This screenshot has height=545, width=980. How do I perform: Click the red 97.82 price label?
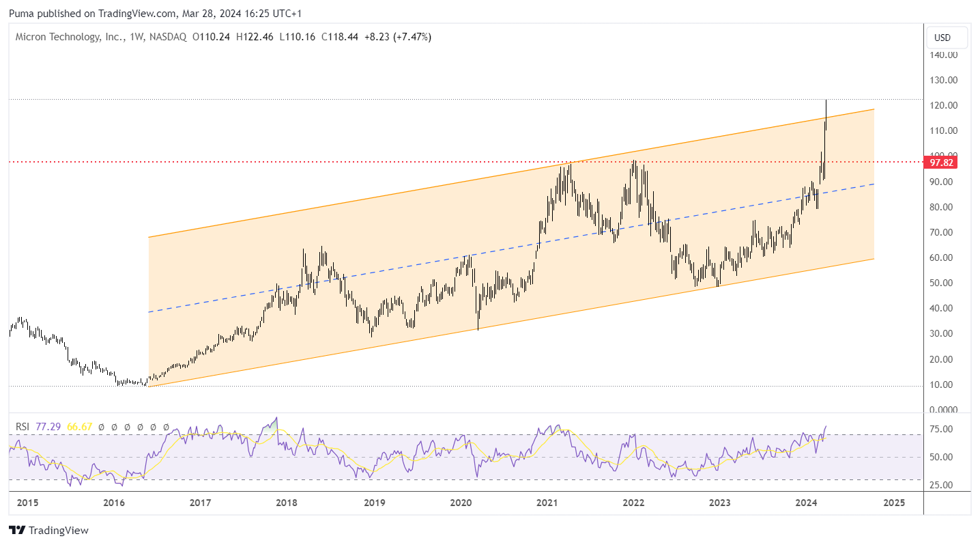[x=940, y=162]
